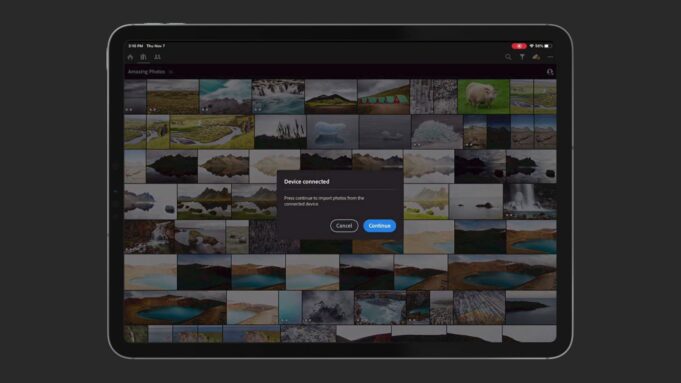Tap the battery indicator in status bar
The height and width of the screenshot is (383, 681).
point(548,46)
